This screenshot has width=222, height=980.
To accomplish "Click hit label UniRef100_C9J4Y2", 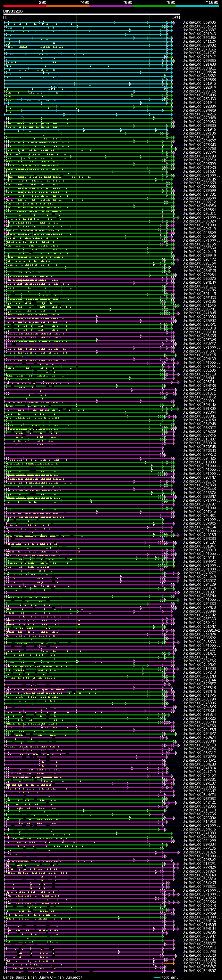I will pyautogui.click(x=199, y=259).
